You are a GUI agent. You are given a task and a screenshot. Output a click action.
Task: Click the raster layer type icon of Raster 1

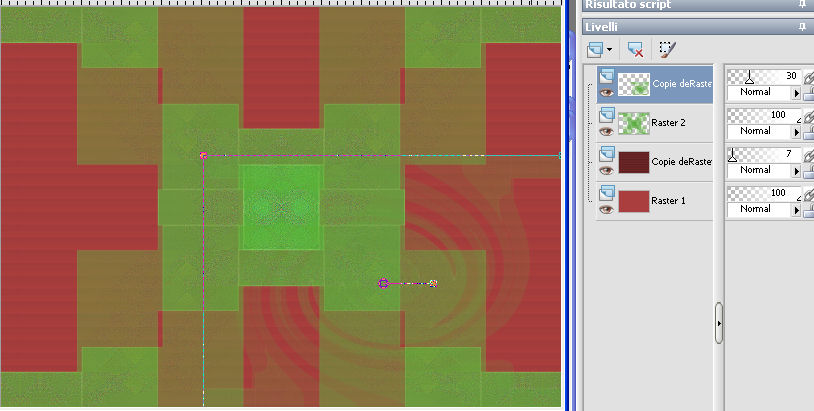[x=607, y=193]
